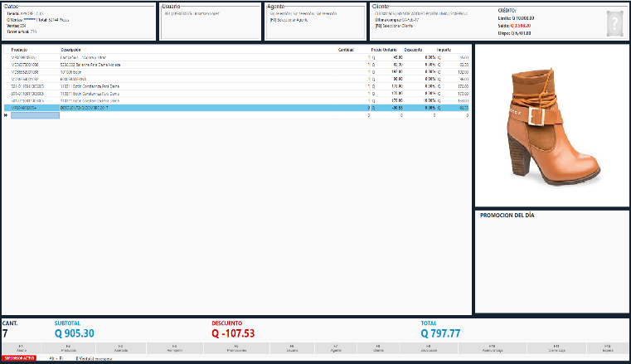The height and width of the screenshot is (364, 631).
Task: Sort by the Descripción column header
Action: coord(70,50)
